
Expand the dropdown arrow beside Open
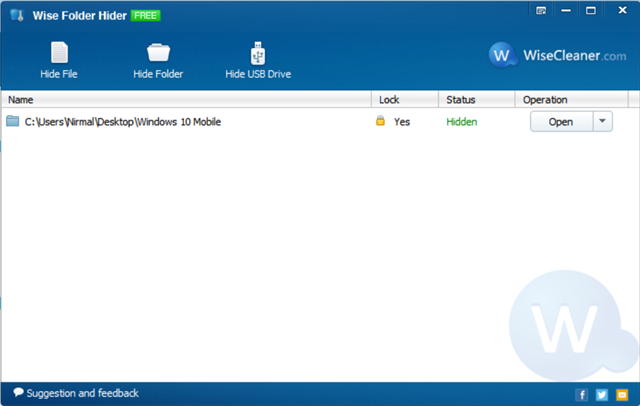pyautogui.click(x=602, y=122)
